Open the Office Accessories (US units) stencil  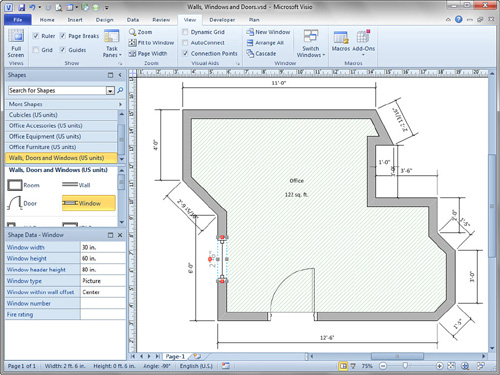[61, 126]
